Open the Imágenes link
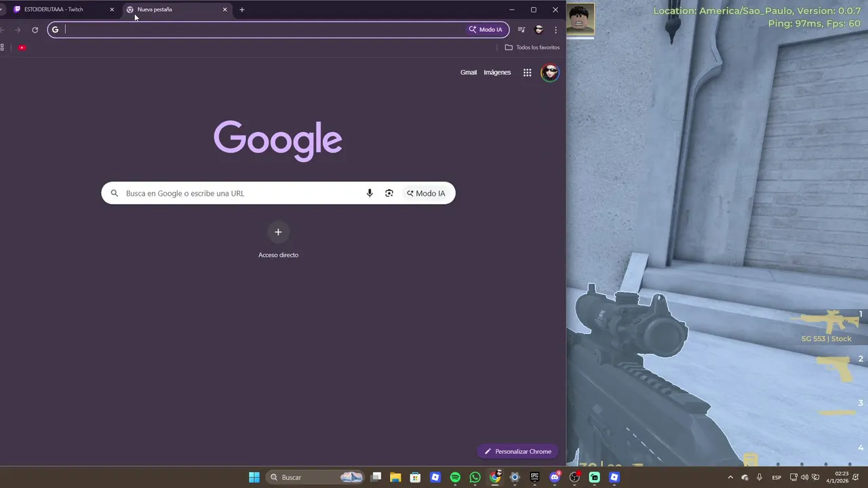Image resolution: width=868 pixels, height=488 pixels. pyautogui.click(x=497, y=73)
